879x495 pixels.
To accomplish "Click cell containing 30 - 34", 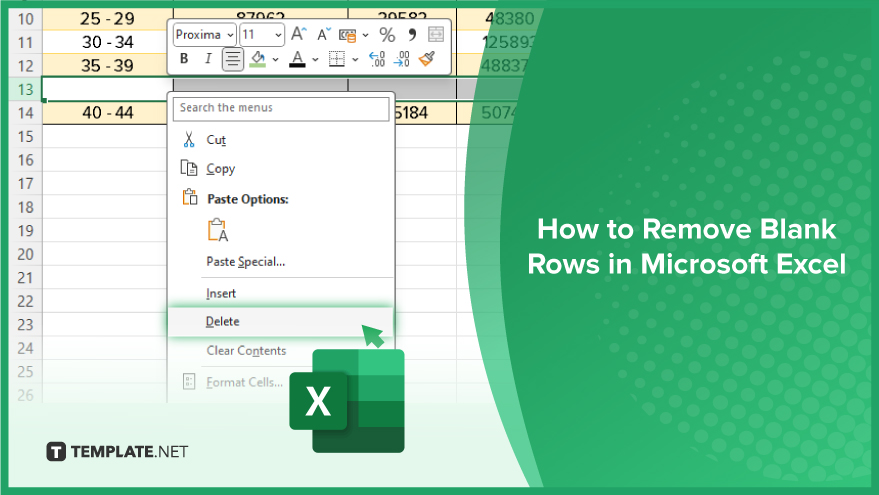I will click(108, 43).
